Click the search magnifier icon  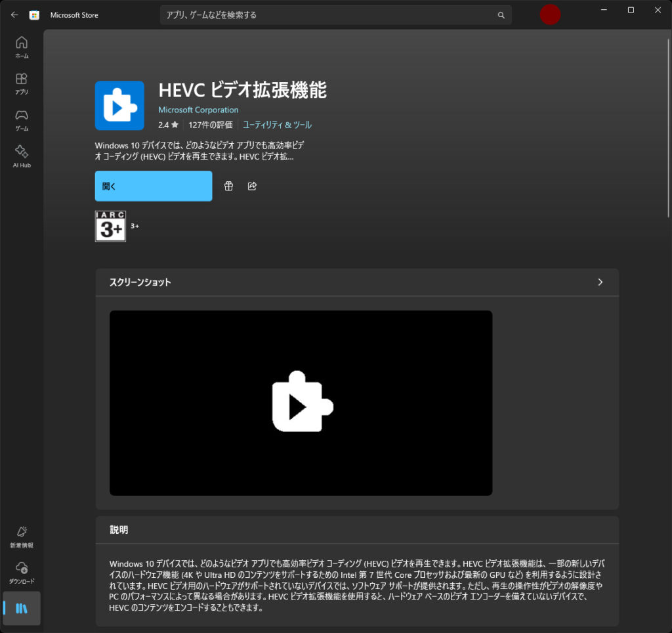[x=501, y=15]
